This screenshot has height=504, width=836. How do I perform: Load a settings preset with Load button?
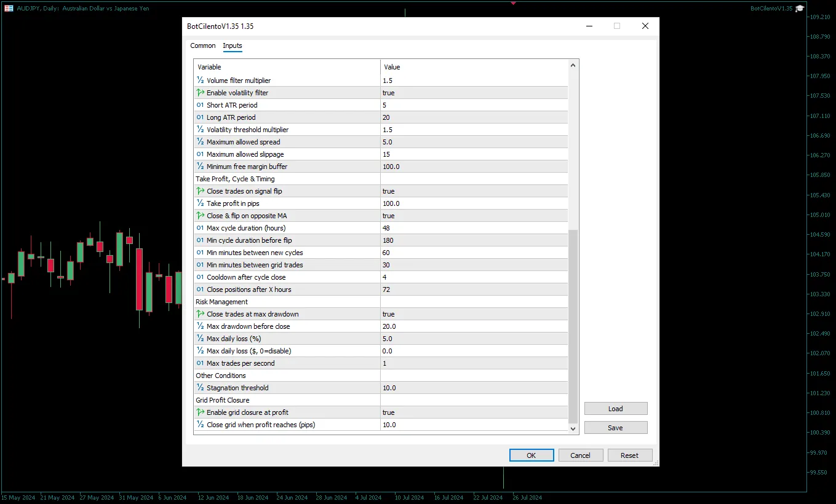(x=616, y=409)
